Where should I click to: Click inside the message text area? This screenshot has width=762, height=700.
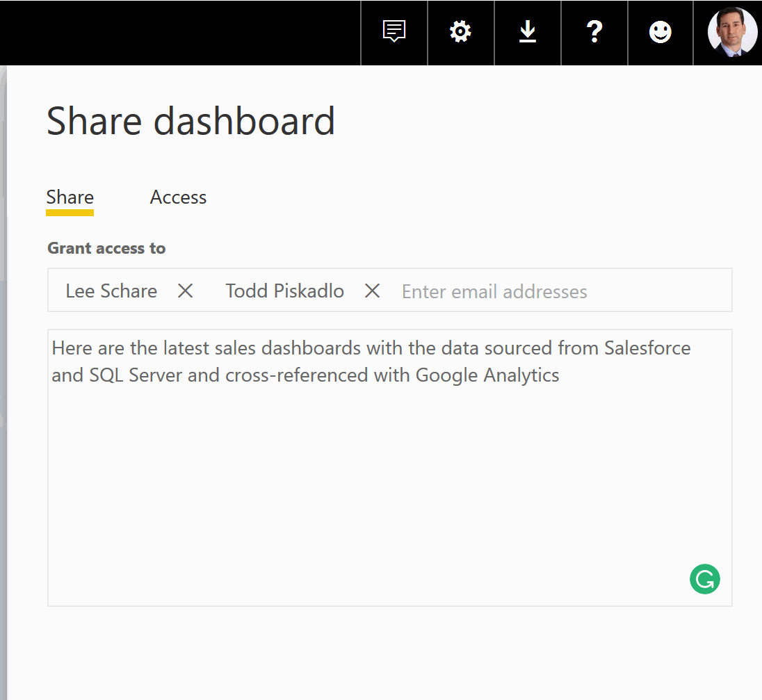tap(389, 487)
